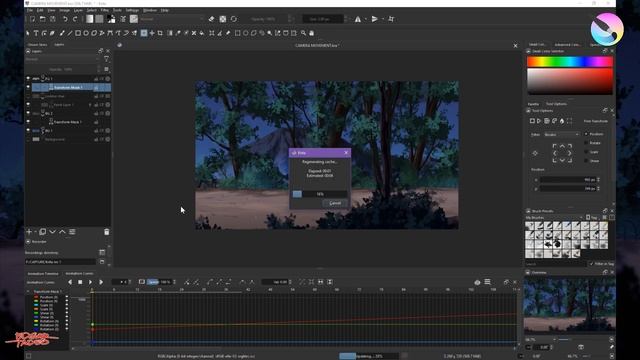Switch to the Onion Skins tab
Viewport: 640px width, 360px height.
click(x=38, y=45)
